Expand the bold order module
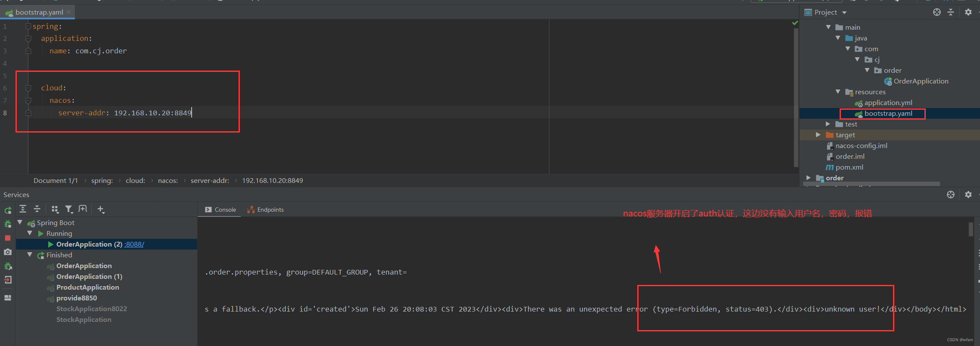Viewport: 980px width, 346px height. point(809,178)
